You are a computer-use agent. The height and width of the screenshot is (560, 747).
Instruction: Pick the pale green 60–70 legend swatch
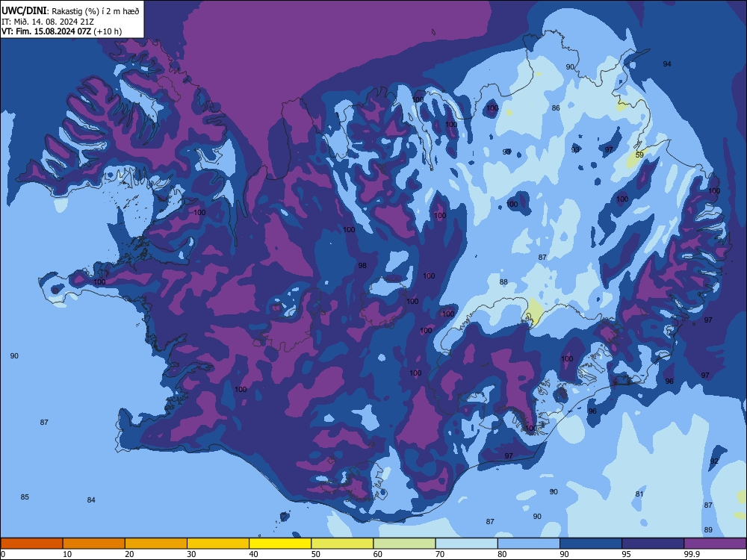pyautogui.click(x=404, y=544)
